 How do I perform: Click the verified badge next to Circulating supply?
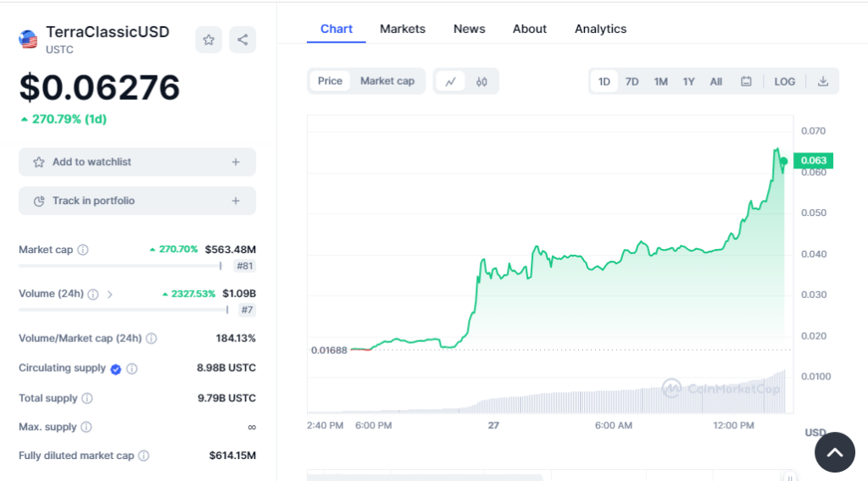(115, 368)
